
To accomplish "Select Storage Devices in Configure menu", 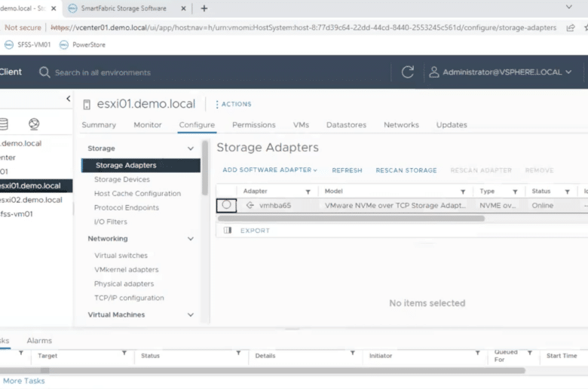I will 122,179.
